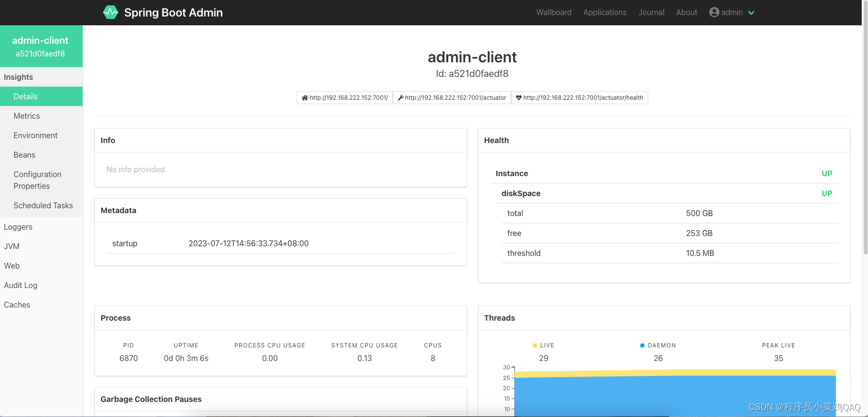Open the About page
This screenshot has height=417, width=868.
pos(687,12)
